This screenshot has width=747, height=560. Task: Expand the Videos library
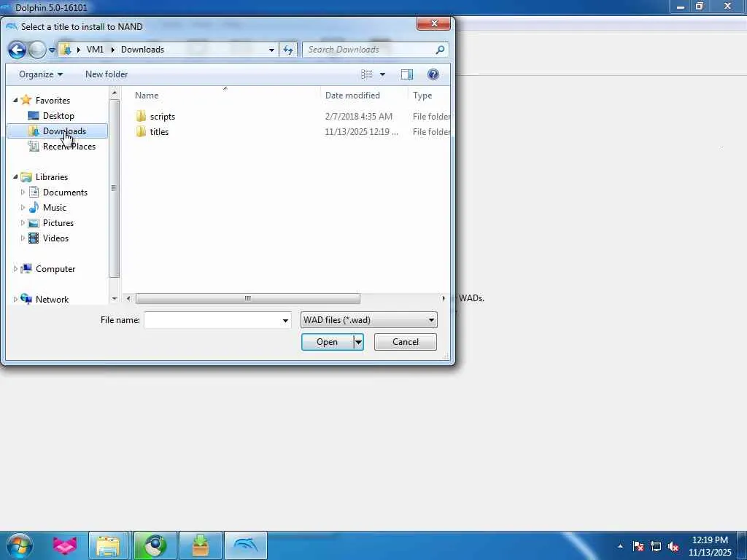click(23, 238)
